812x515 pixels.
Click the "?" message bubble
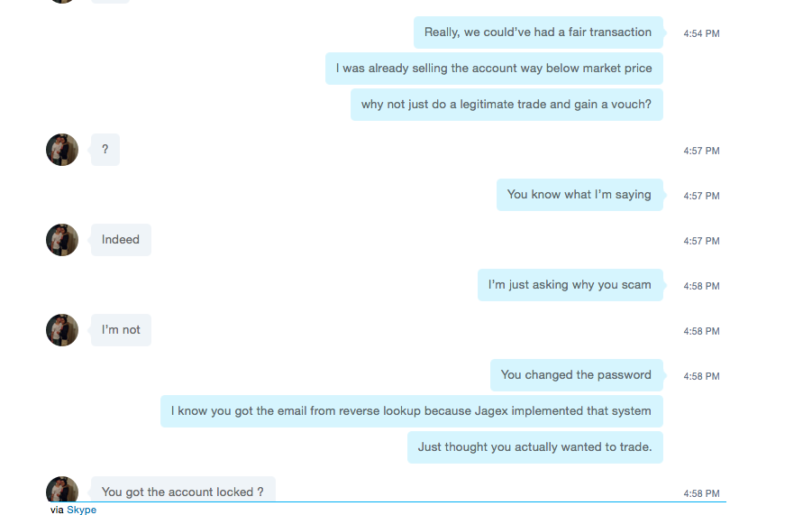[105, 150]
